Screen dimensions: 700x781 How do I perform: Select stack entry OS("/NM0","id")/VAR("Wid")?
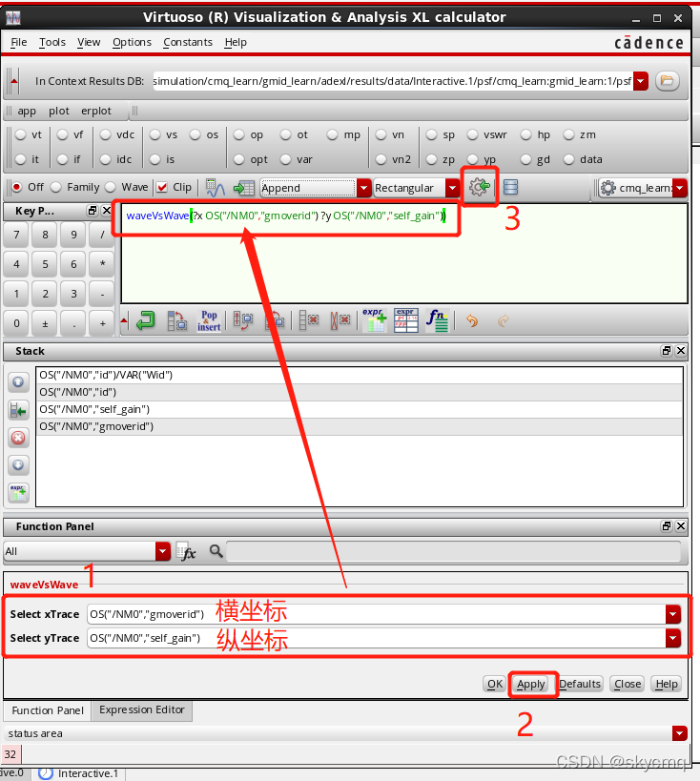[x=360, y=375]
